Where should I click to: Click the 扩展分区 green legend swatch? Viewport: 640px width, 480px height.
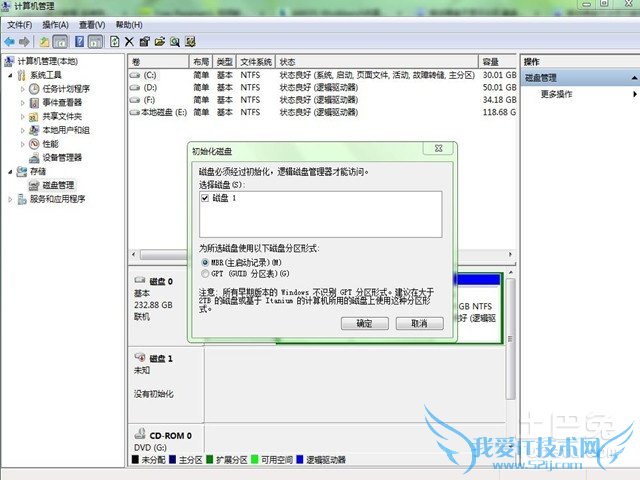tap(210, 460)
